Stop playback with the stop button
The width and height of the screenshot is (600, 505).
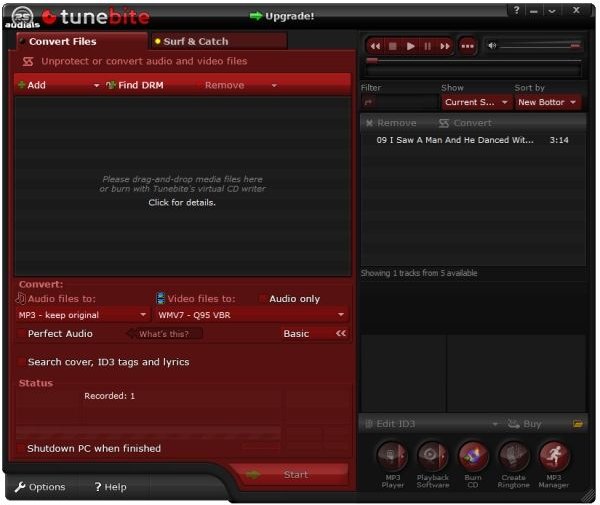coord(393,46)
